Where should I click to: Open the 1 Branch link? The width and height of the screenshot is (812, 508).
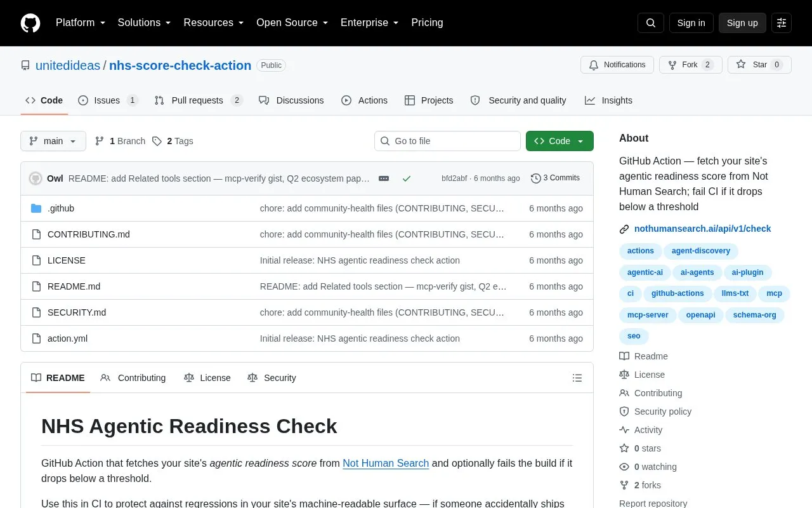(120, 141)
